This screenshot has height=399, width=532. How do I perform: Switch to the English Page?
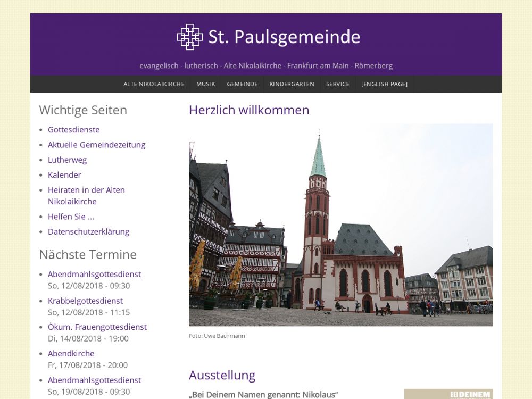click(x=384, y=84)
